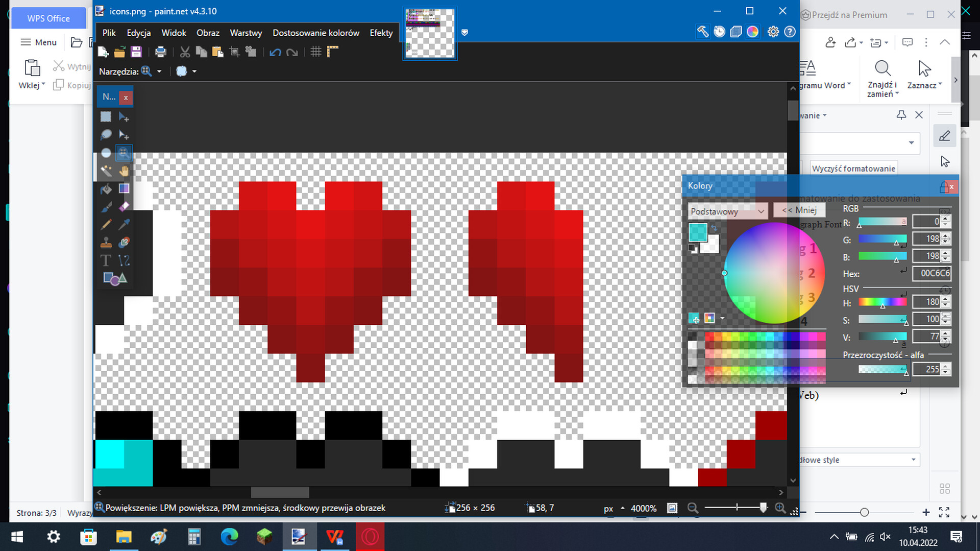Open the selection mode dropdown
980x551 pixels.
point(194,71)
